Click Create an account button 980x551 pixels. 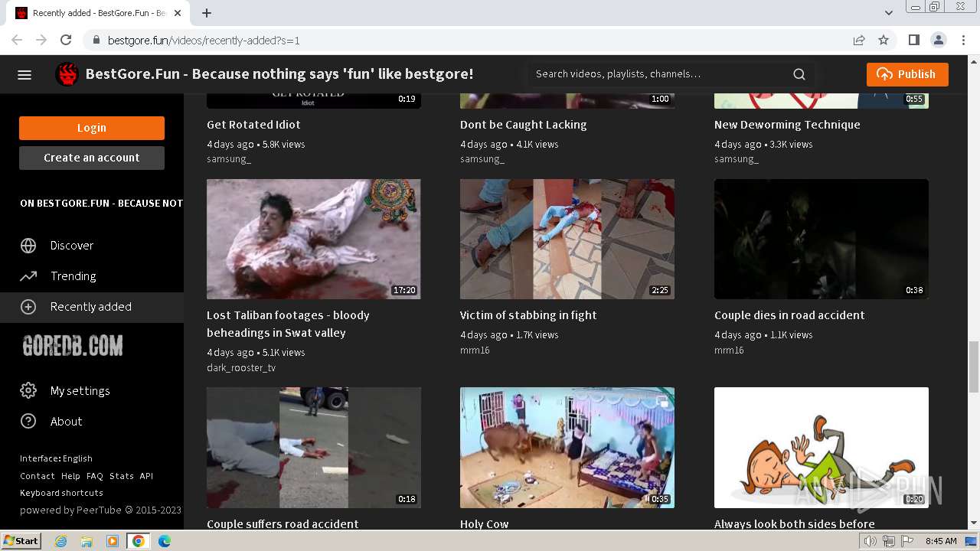(x=92, y=158)
